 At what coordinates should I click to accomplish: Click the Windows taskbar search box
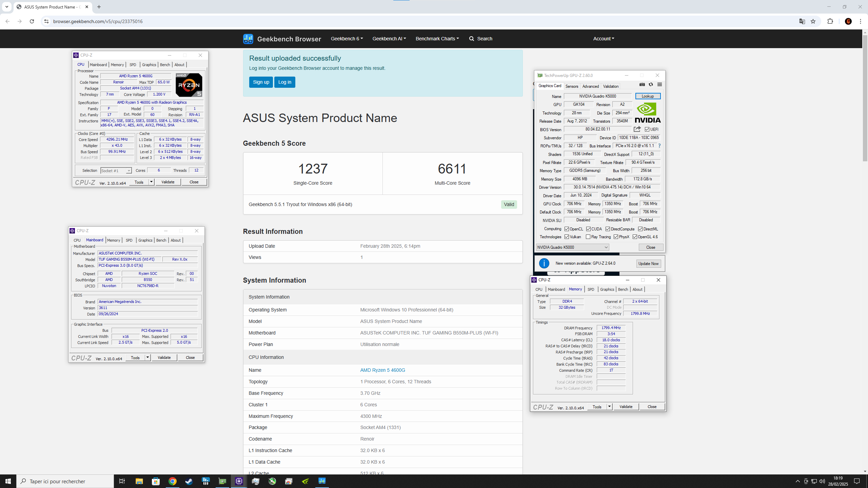[x=65, y=481]
